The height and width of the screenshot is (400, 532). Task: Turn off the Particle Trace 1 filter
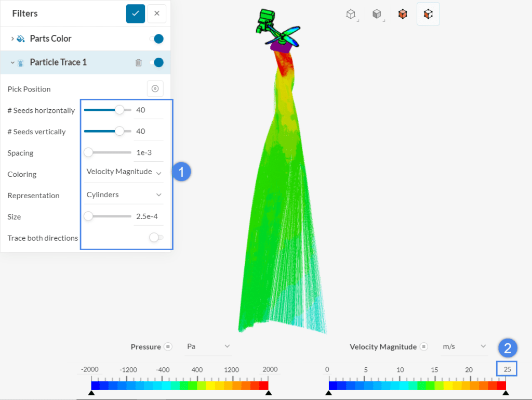click(x=157, y=62)
